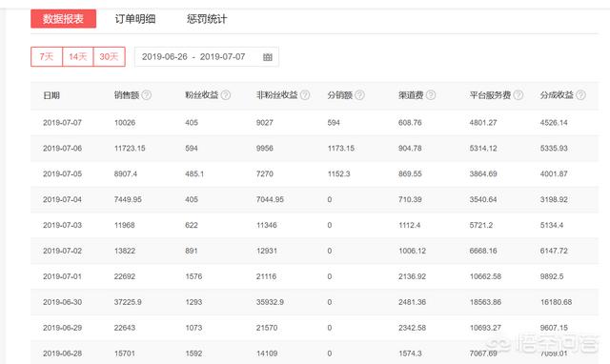Click share revenue value 16180.68
Screen dimensions: 610x364
557,302
